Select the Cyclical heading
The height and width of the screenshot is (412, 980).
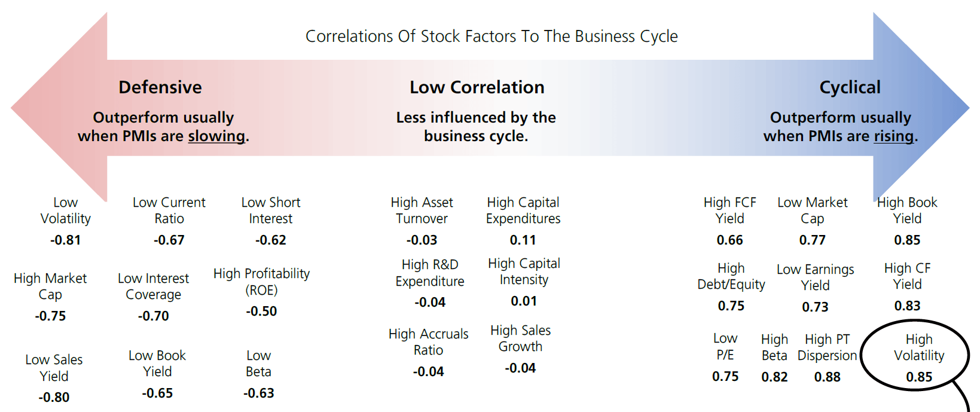(x=850, y=87)
